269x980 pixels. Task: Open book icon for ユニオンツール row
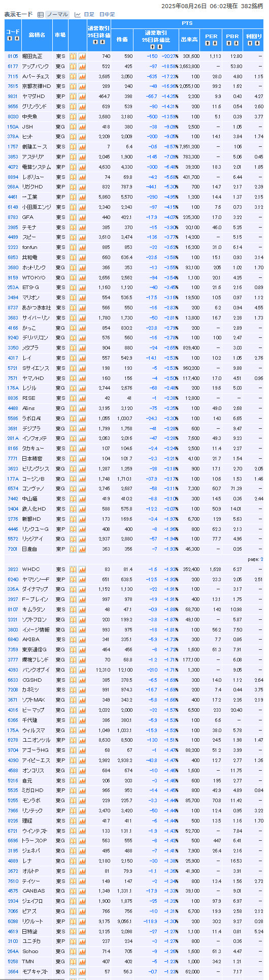coord(73,740)
